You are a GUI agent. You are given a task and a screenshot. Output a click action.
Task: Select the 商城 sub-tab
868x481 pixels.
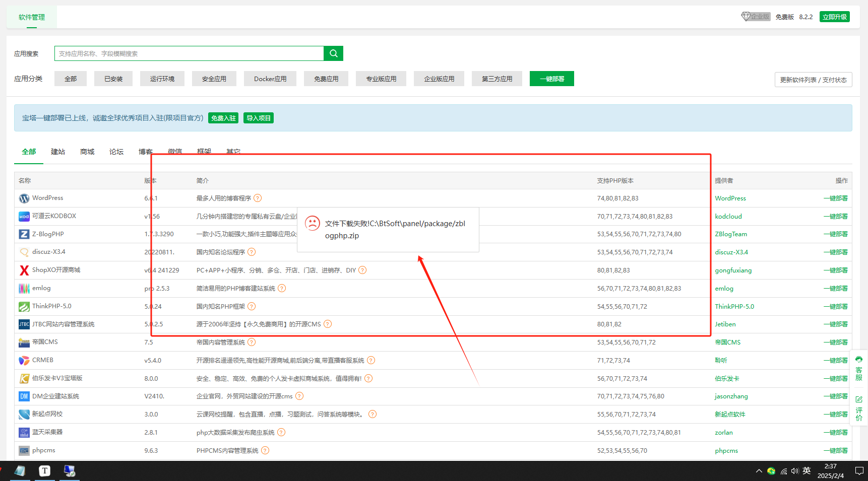coord(87,152)
